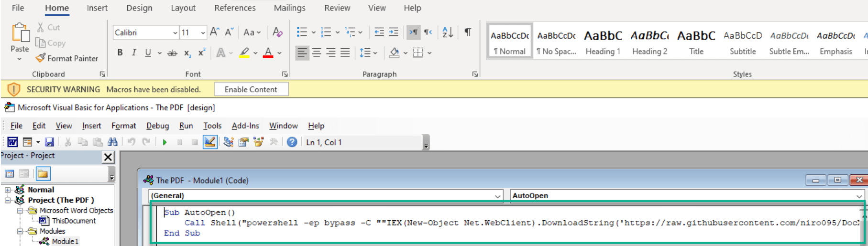Collapse the Modules folder node

[20, 231]
